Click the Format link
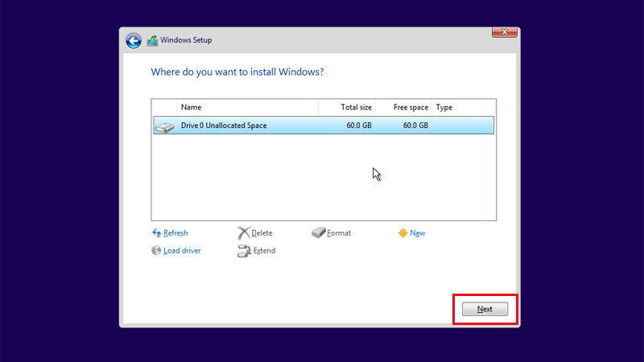Viewport: 644px width, 362px height. click(x=338, y=232)
